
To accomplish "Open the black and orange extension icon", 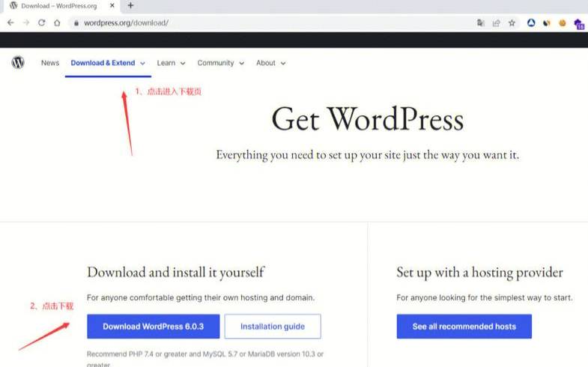I will tap(546, 23).
